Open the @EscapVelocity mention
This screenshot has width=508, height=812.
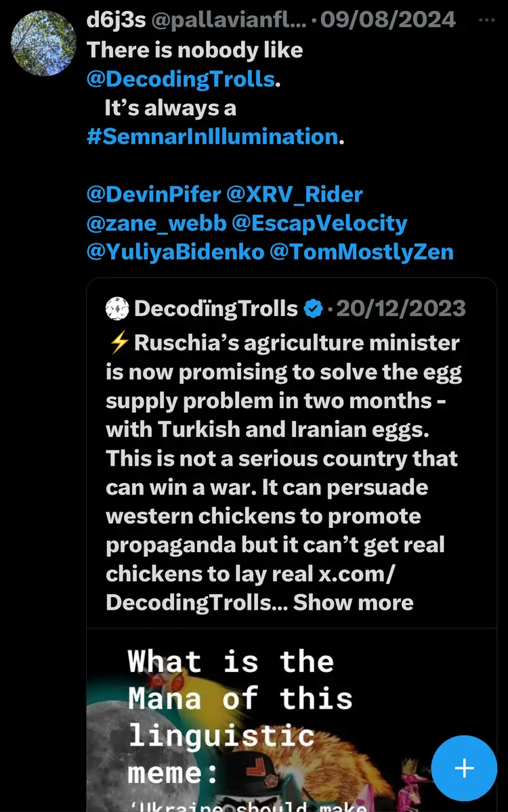pyautogui.click(x=320, y=223)
